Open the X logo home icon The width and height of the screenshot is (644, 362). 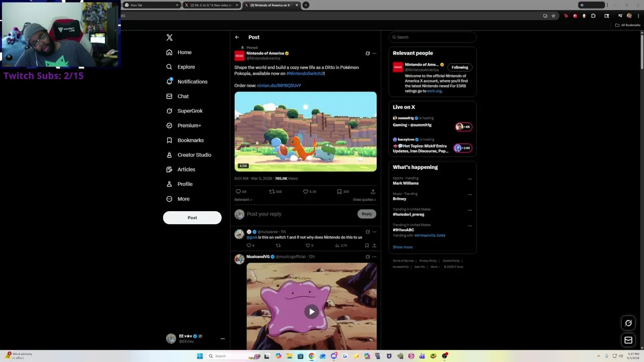point(170,38)
